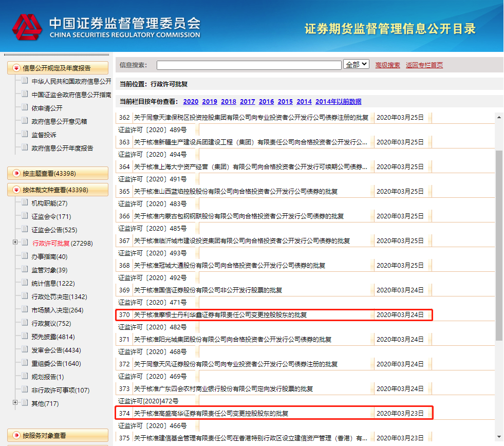View year 2019 listings

tap(210, 102)
